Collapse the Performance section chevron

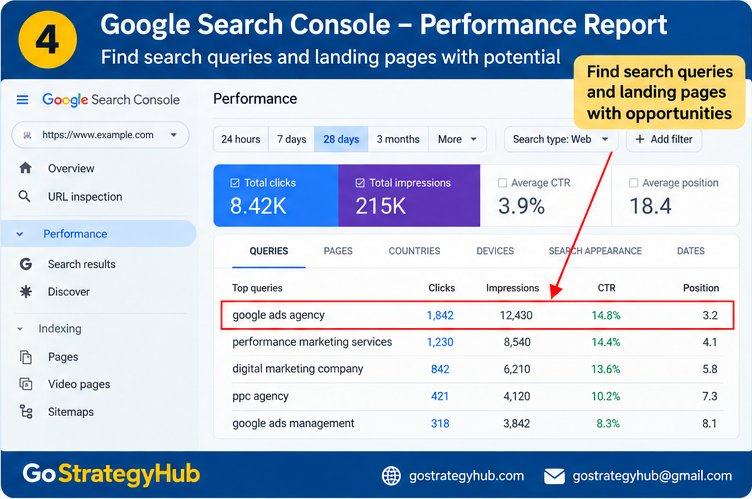click(x=20, y=234)
